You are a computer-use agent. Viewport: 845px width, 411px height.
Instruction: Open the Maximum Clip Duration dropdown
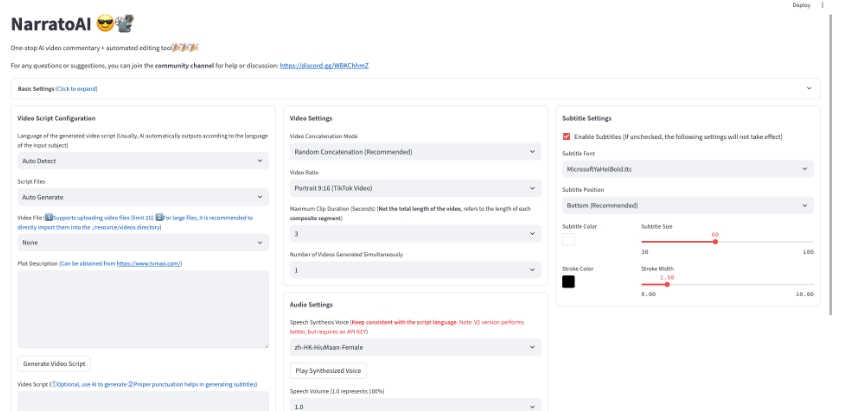click(x=415, y=234)
